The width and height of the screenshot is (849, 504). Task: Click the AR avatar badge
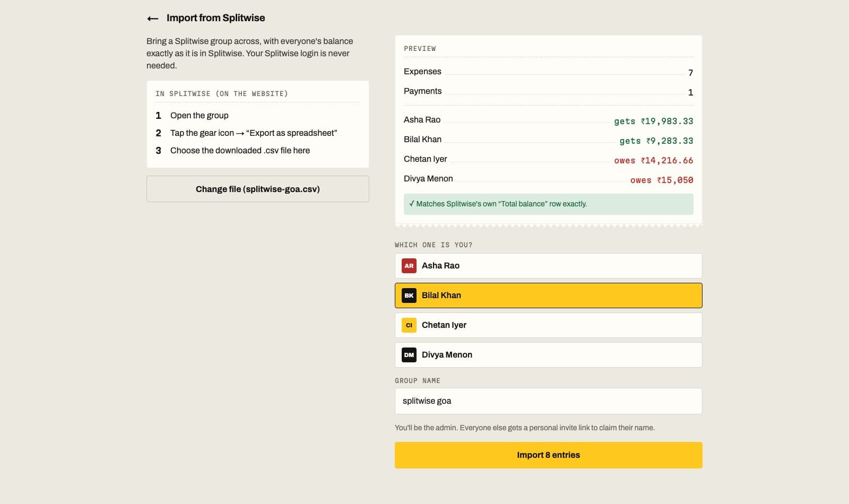(409, 266)
